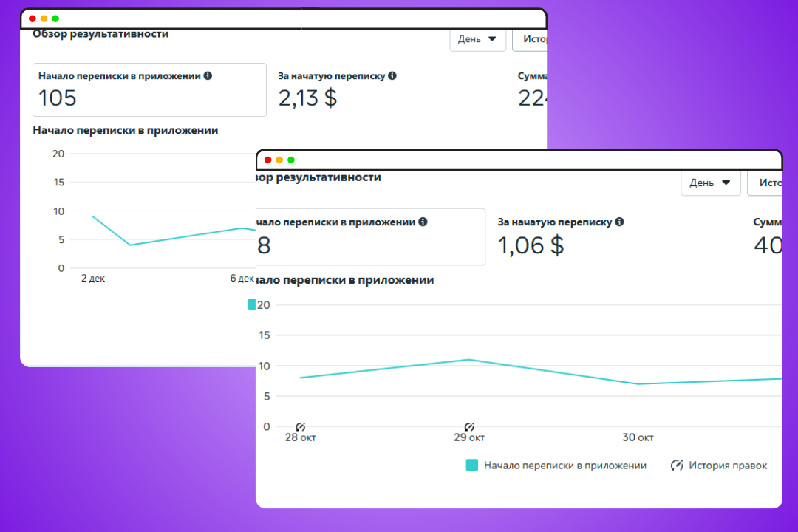Click the chart line peak above "29 окт"

point(468,360)
